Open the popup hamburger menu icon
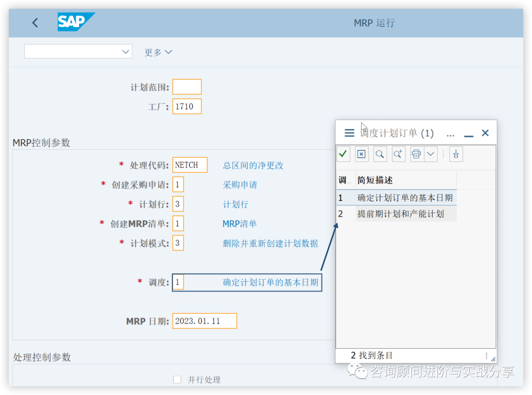Screen dimensions: 532x395 coord(349,132)
